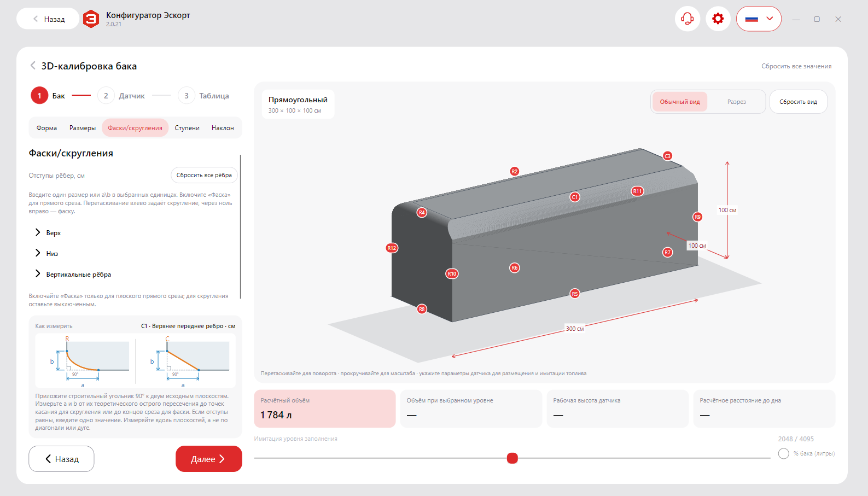Click the left panel vertical scrollbar
The width and height of the screenshot is (868, 496).
tap(240, 226)
